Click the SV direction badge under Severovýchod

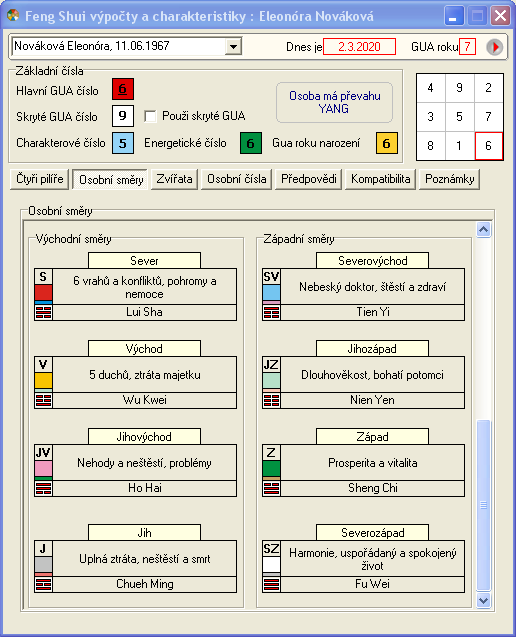[x=271, y=277]
